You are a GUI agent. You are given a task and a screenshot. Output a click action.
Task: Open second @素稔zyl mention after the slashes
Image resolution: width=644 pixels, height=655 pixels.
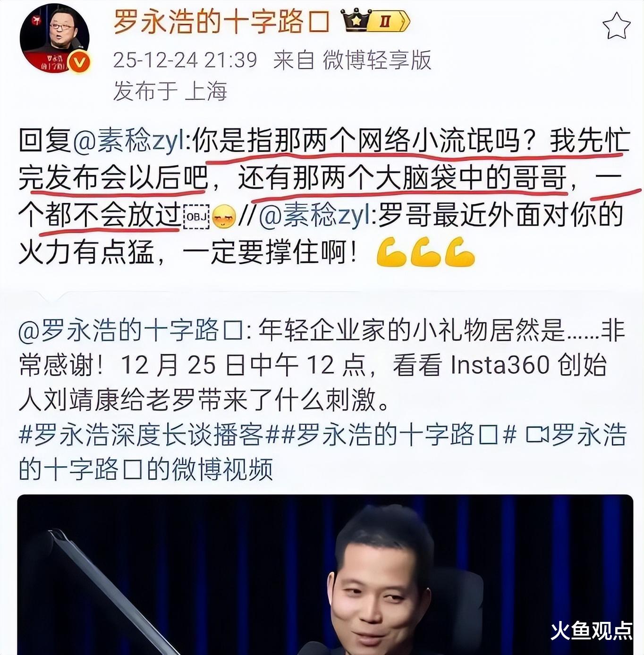click(318, 215)
